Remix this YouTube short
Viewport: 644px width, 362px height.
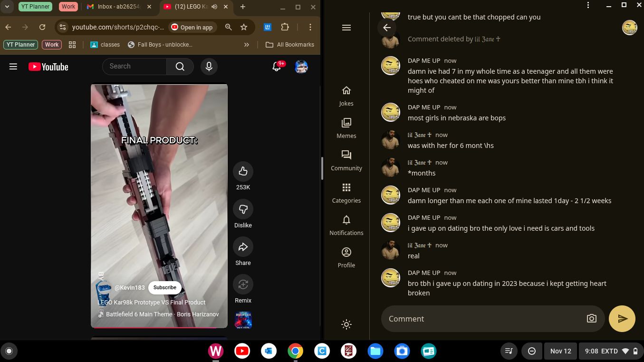click(243, 284)
